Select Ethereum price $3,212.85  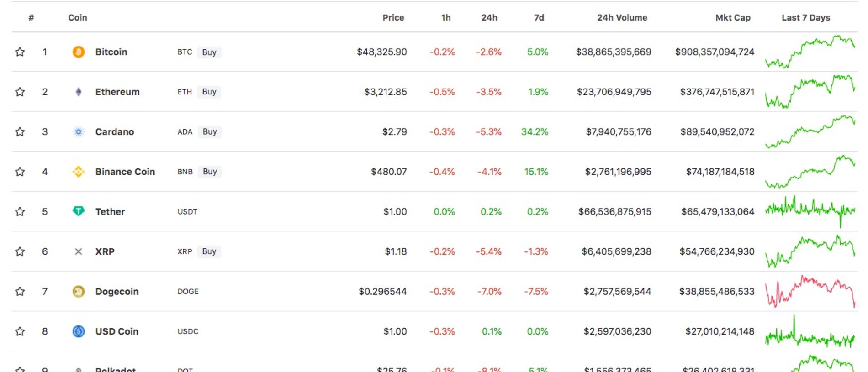click(386, 92)
